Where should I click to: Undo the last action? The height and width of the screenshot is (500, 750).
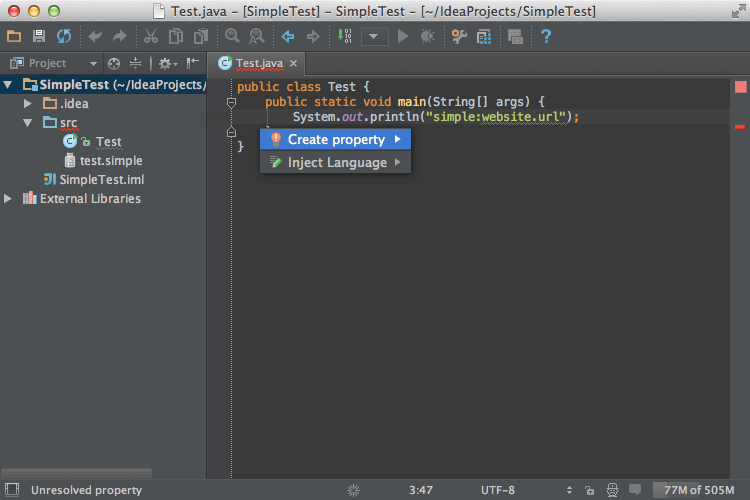[x=95, y=36]
